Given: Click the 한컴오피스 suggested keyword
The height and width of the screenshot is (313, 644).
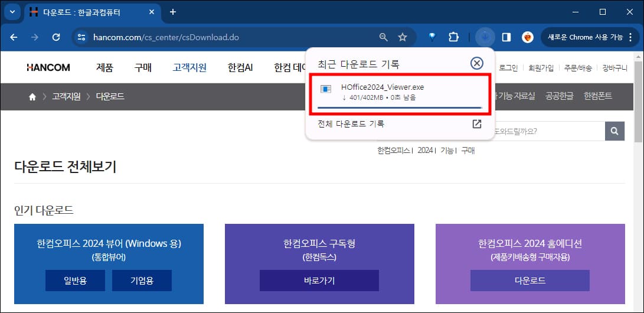Looking at the screenshot, I should (394, 151).
